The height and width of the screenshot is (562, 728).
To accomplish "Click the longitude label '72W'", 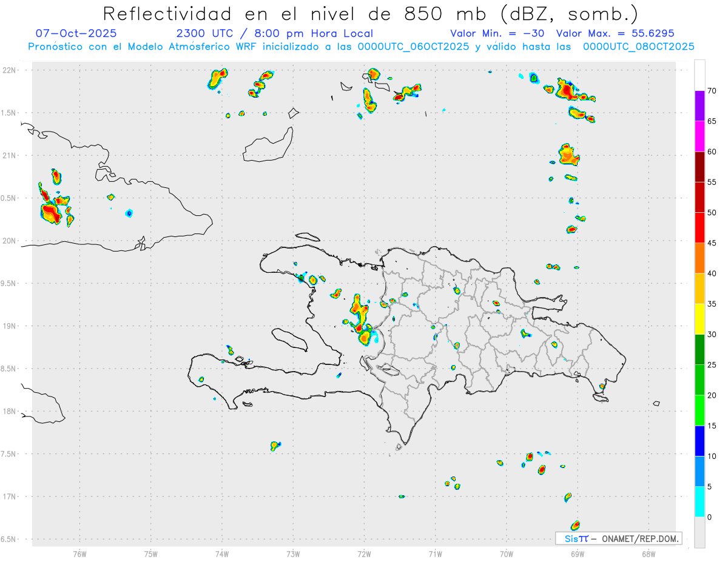I will pyautogui.click(x=365, y=554).
